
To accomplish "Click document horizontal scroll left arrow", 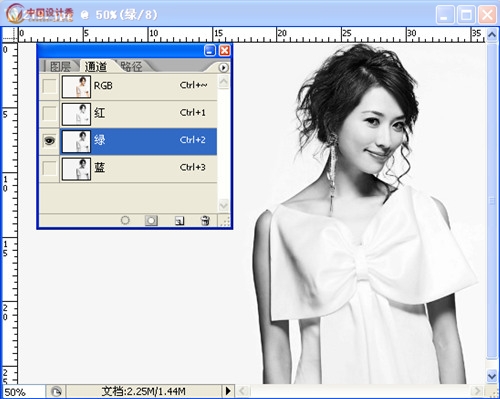I will pos(243,391).
